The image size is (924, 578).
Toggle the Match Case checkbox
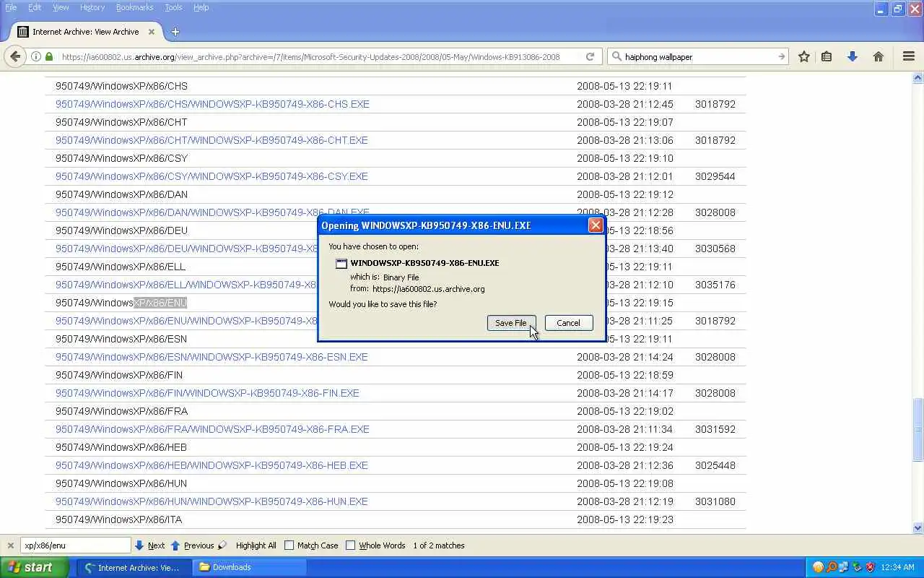[x=289, y=545]
